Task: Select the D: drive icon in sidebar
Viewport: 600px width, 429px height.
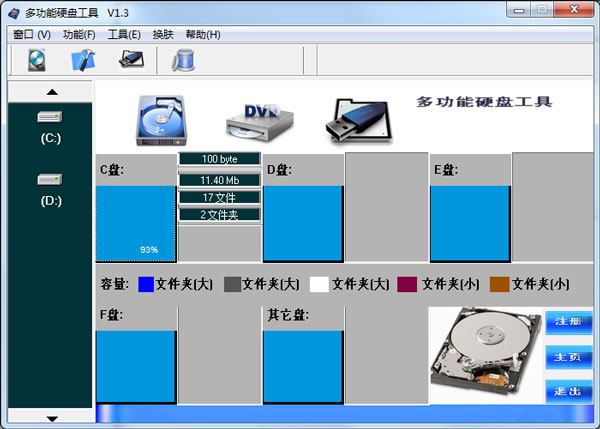Action: click(50, 179)
